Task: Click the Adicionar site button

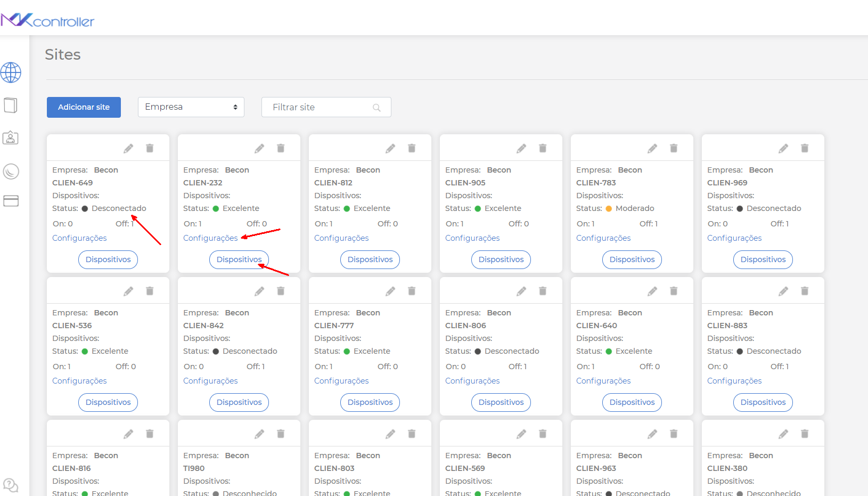Action: tap(84, 107)
